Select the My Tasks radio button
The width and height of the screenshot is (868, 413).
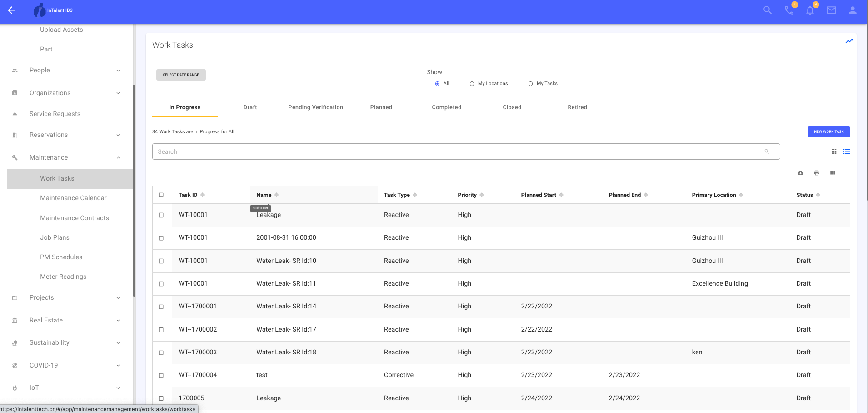pyautogui.click(x=530, y=84)
